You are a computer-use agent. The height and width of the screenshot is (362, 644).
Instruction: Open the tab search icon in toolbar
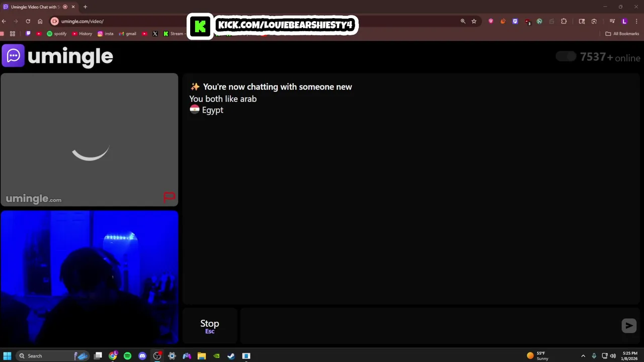point(582,21)
